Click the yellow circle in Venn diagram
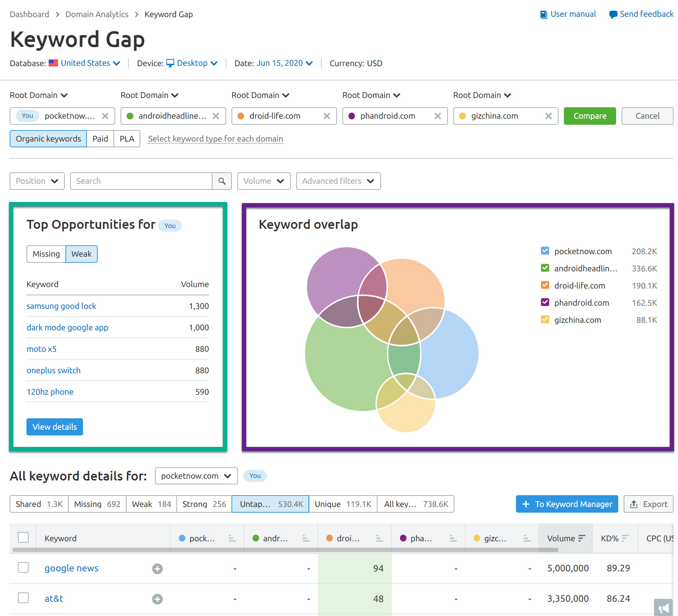The image size is (678, 616). click(406, 415)
